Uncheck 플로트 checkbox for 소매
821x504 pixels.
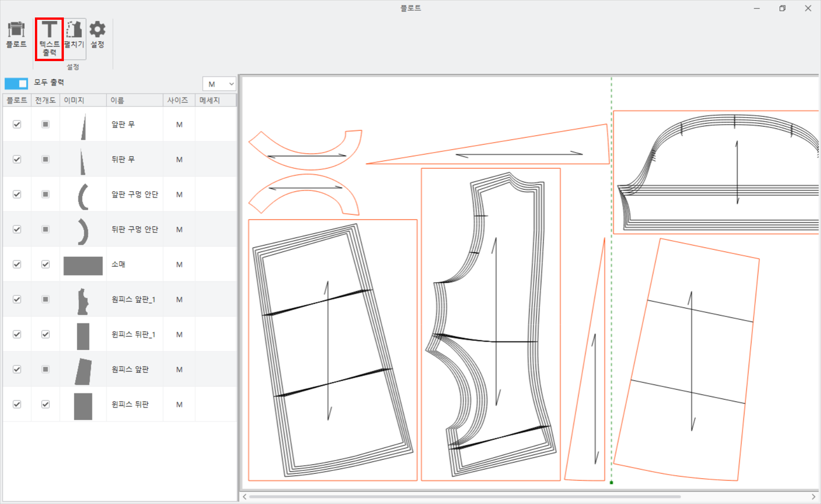(x=17, y=264)
